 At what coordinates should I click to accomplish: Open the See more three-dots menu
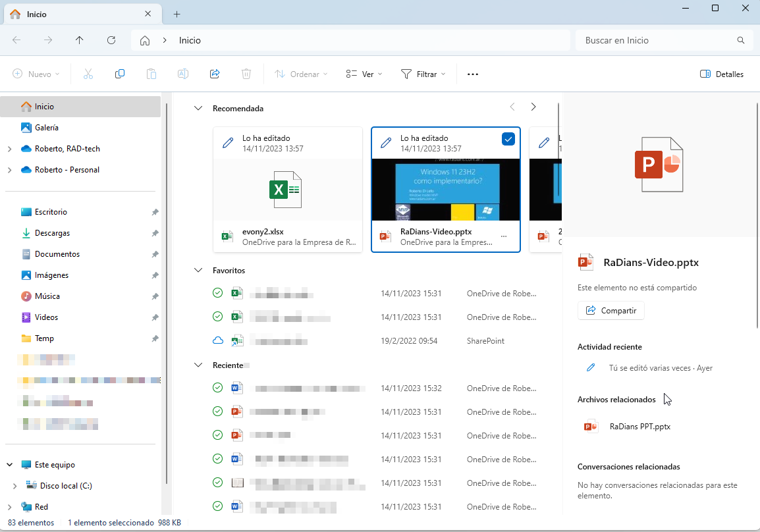point(472,74)
